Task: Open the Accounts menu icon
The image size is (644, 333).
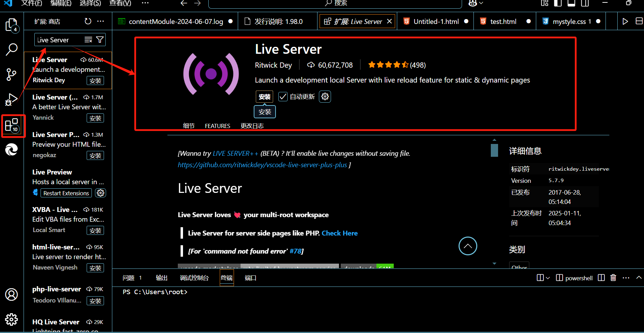Action: pos(11,294)
